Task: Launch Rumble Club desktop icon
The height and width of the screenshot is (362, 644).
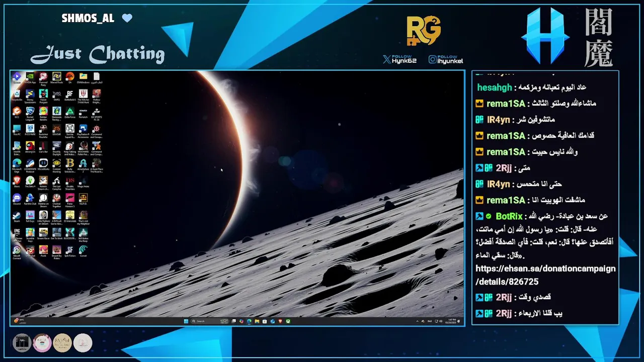Action: pyautogui.click(x=30, y=199)
